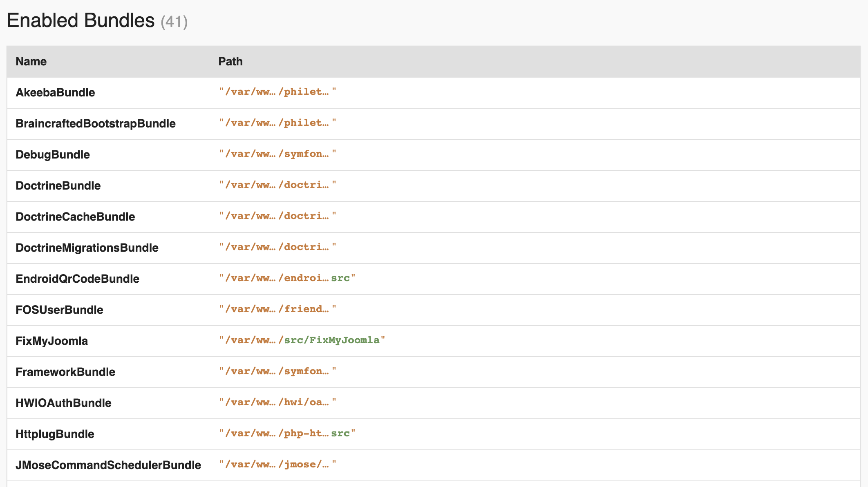Expand the HttplugBundle php-ht… path
This screenshot has width=868, height=487.
(303, 433)
